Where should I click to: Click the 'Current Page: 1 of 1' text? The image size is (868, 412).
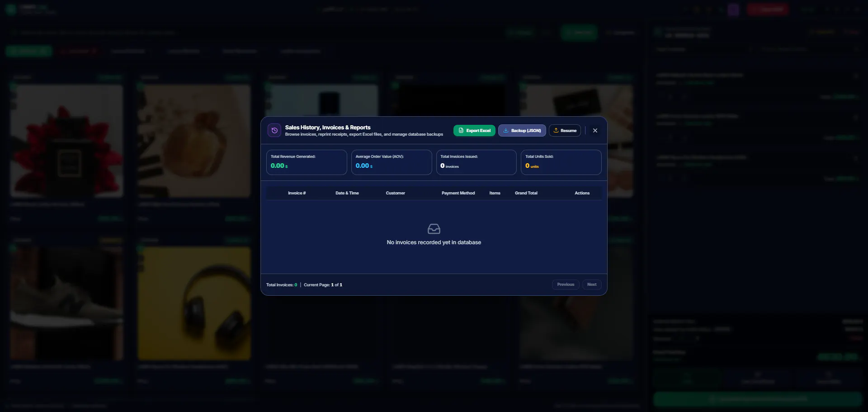[323, 285]
